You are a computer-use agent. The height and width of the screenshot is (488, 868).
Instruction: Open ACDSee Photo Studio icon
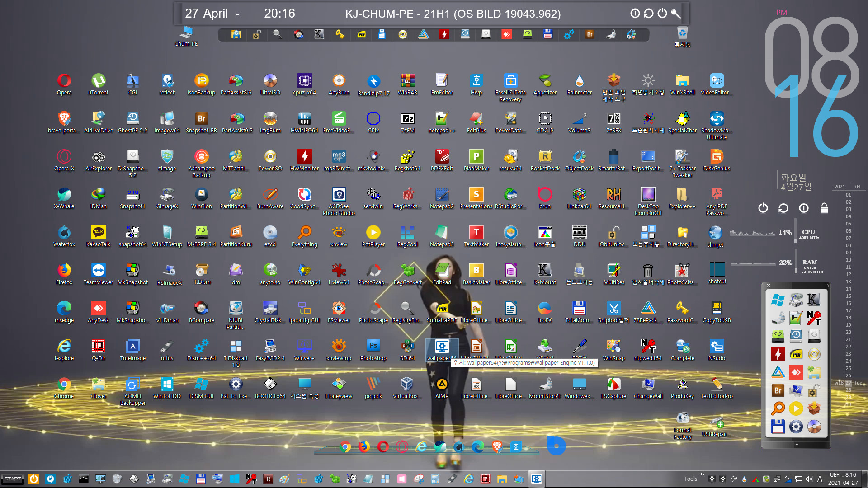tap(339, 202)
